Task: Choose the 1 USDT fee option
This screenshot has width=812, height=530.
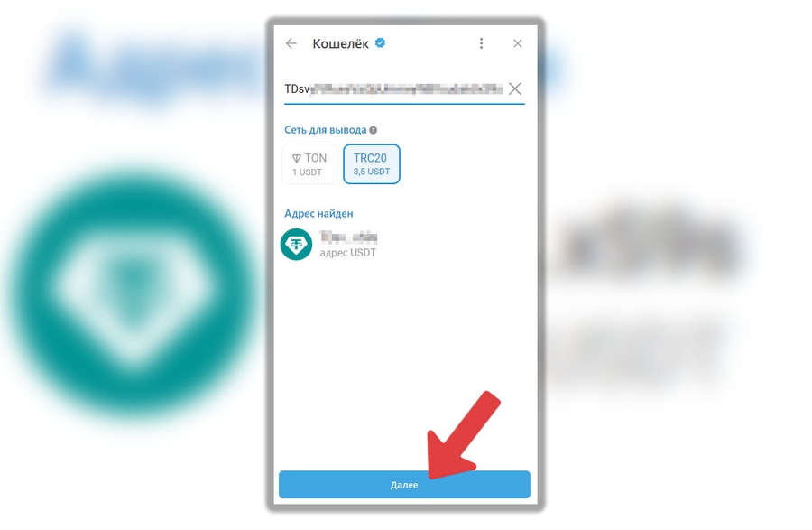Action: (x=307, y=172)
